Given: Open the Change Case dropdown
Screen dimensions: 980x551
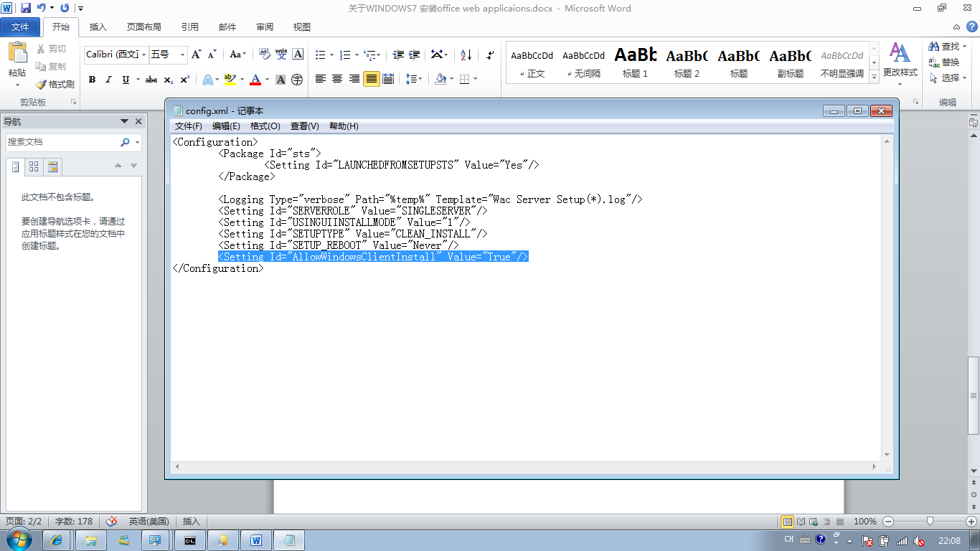Looking at the screenshot, I should pos(237,55).
